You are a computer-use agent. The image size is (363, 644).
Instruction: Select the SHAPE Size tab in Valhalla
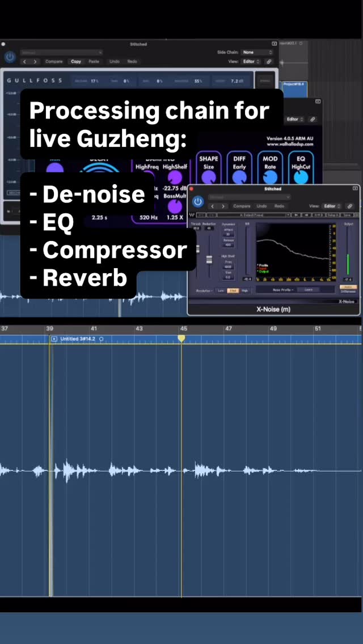[x=209, y=163]
